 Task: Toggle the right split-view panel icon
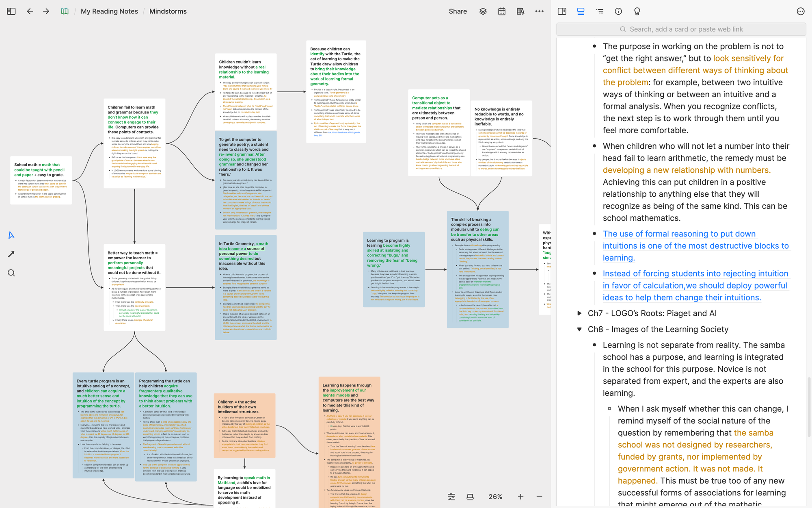point(562,11)
